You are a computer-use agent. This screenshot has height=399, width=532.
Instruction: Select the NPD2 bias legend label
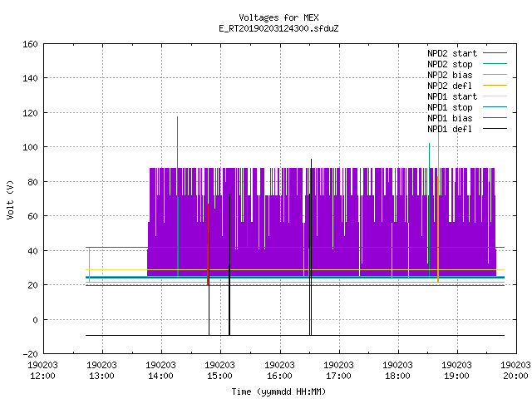(450, 75)
